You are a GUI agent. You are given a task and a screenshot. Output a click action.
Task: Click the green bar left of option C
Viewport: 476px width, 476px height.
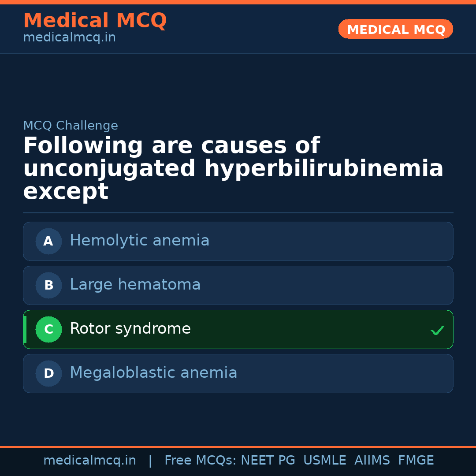(25, 329)
